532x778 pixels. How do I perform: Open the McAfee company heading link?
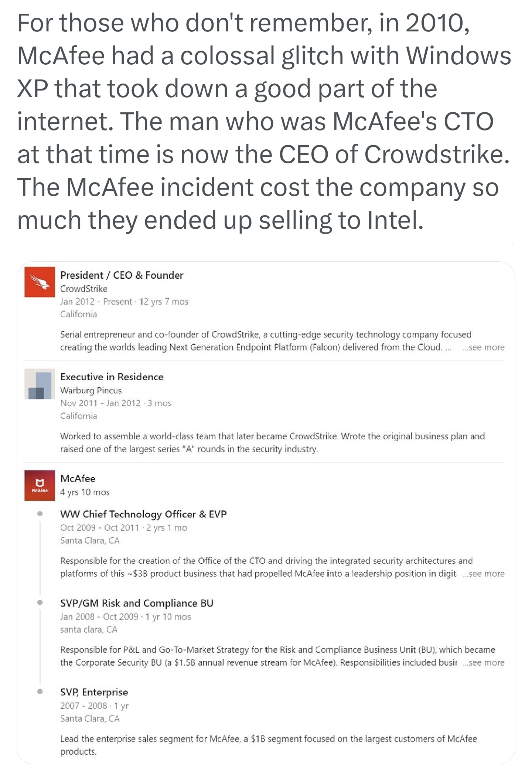click(78, 479)
